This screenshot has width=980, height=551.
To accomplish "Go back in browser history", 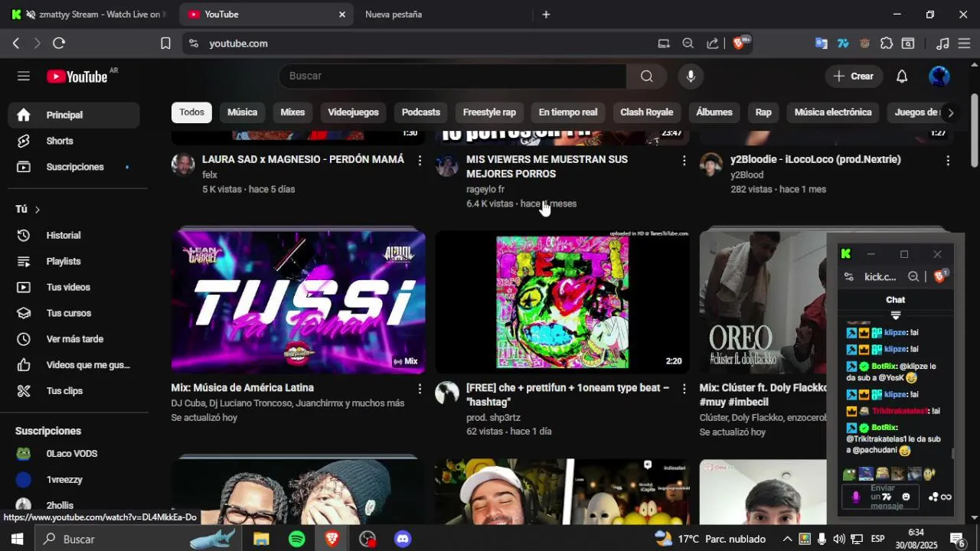I will [15, 44].
